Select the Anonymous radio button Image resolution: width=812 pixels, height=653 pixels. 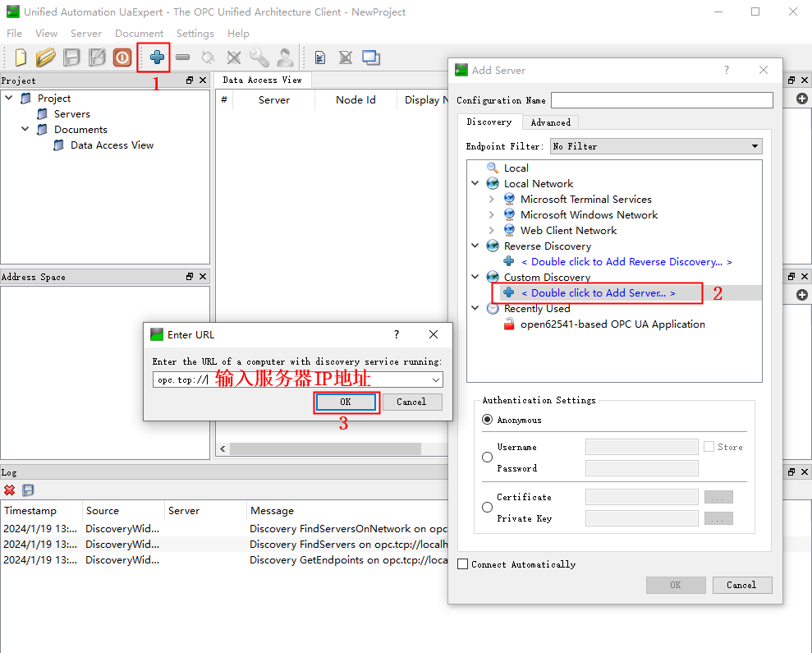(488, 420)
